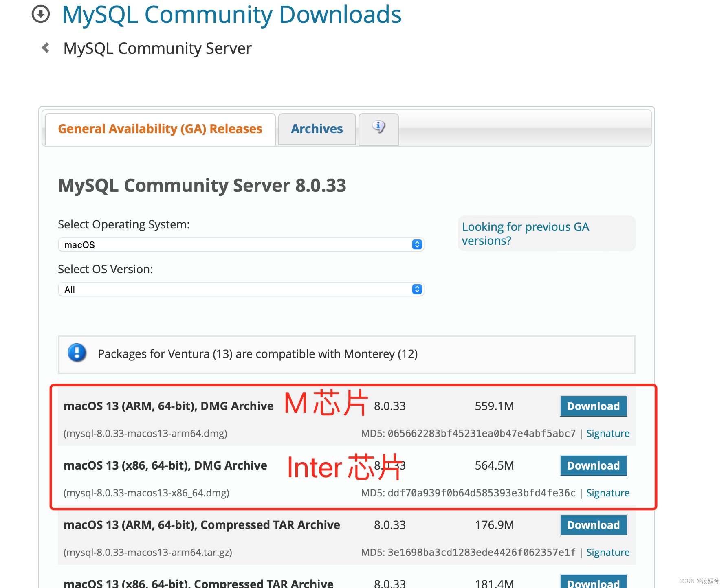This screenshot has width=726, height=588.
Task: Click filename mysql-8.0.33-macos13-arm64.dmg
Action: (x=145, y=433)
